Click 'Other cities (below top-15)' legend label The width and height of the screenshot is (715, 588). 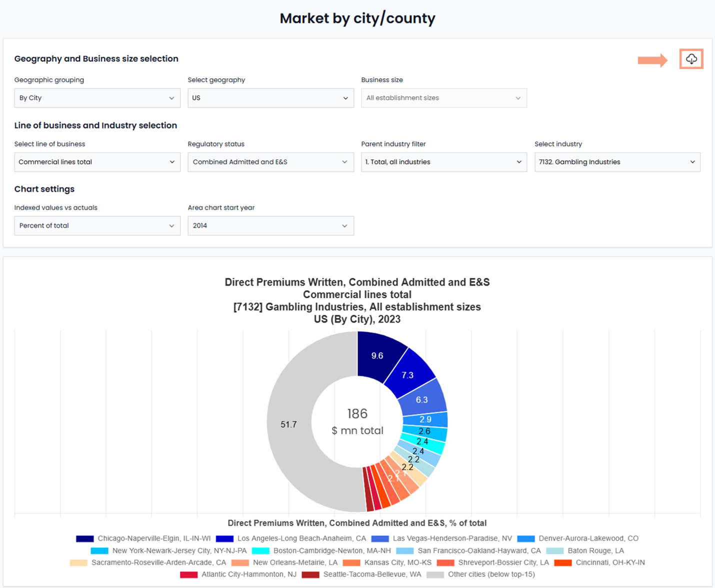[491, 575]
